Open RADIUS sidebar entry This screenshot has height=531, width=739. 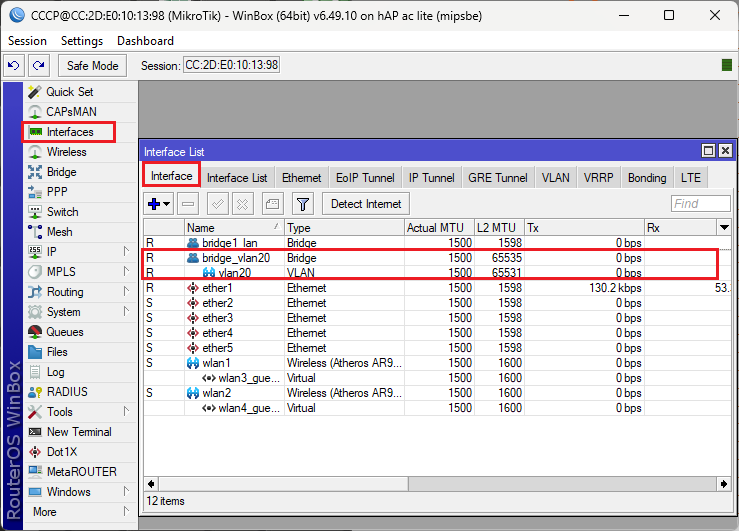67,392
